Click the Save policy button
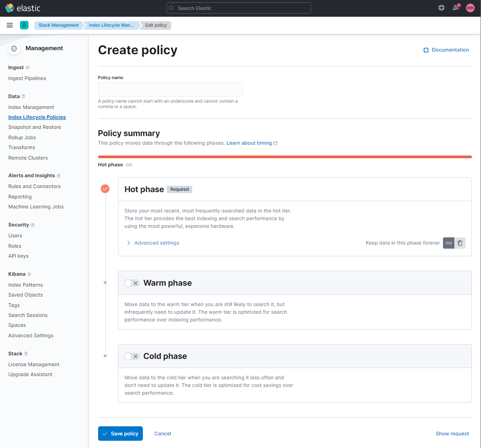The image size is (481, 448). click(x=120, y=434)
